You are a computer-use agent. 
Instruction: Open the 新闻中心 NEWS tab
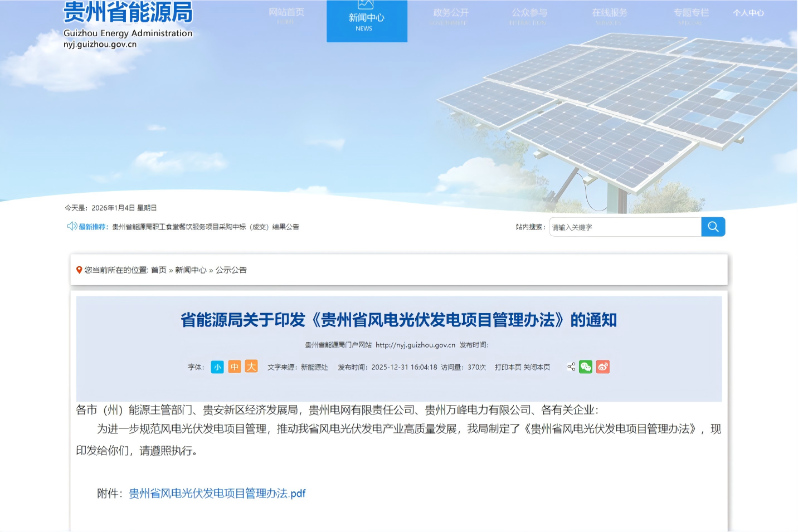point(367,21)
